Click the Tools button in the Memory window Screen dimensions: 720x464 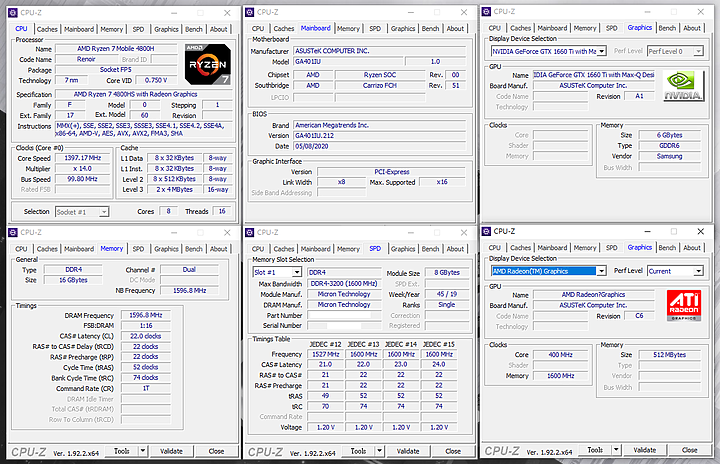click(122, 451)
